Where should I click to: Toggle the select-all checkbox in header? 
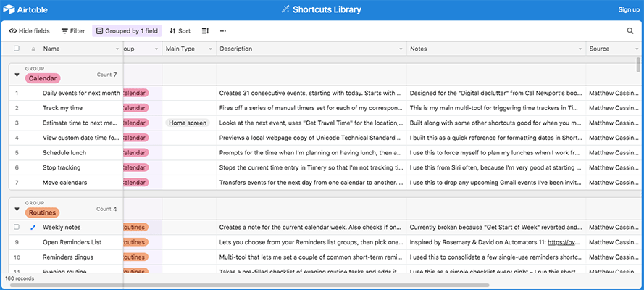[17, 48]
